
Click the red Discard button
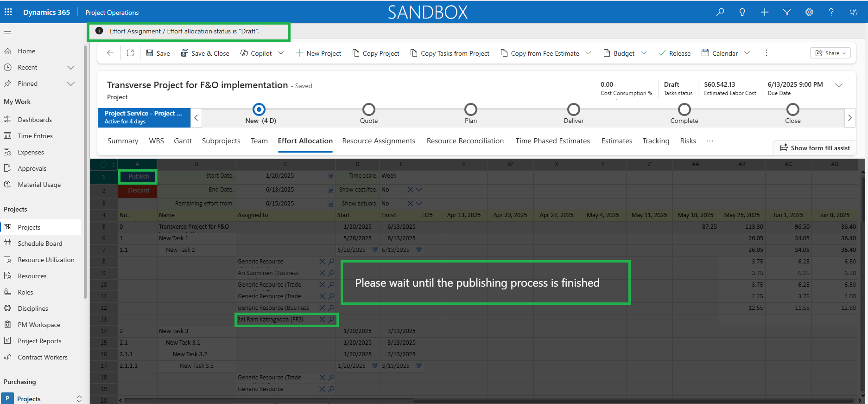click(x=139, y=191)
